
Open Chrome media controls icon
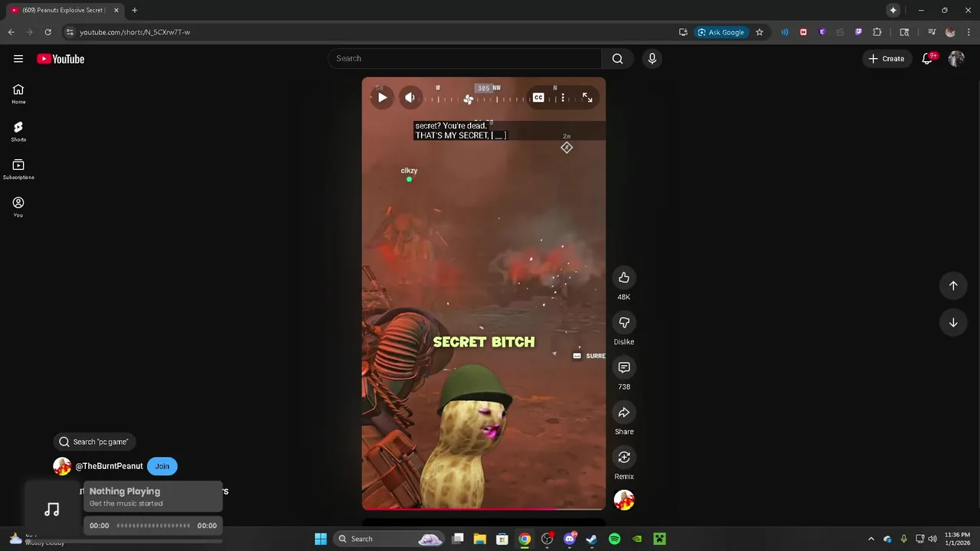(x=932, y=32)
